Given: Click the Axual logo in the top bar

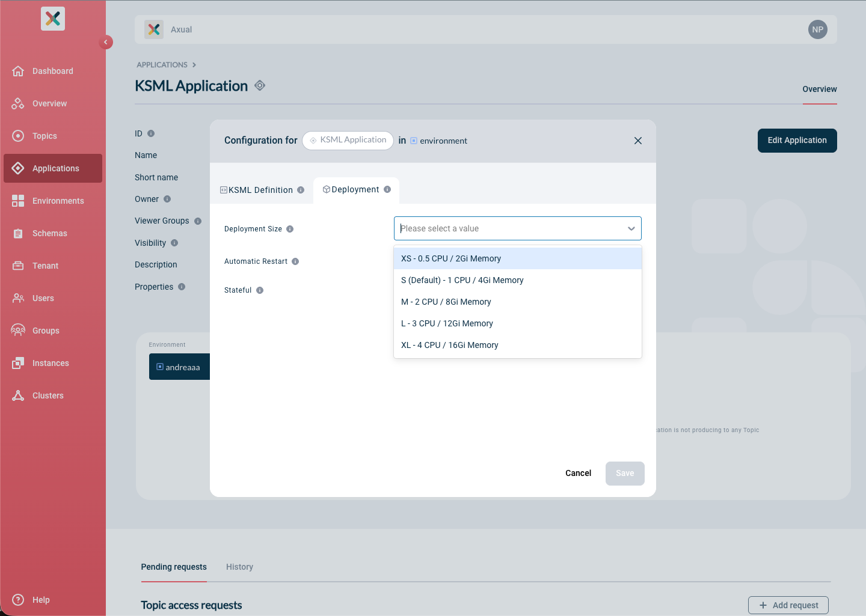Looking at the screenshot, I should [154, 29].
